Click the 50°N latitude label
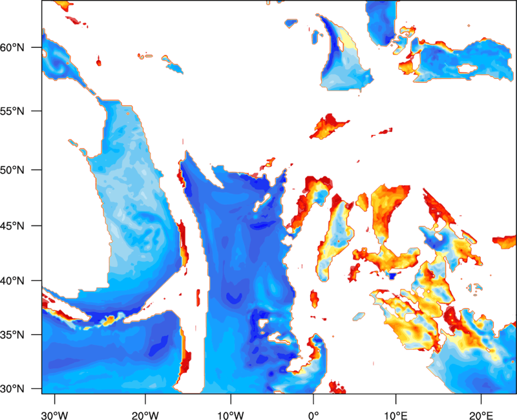The width and height of the screenshot is (517, 420). (x=12, y=171)
